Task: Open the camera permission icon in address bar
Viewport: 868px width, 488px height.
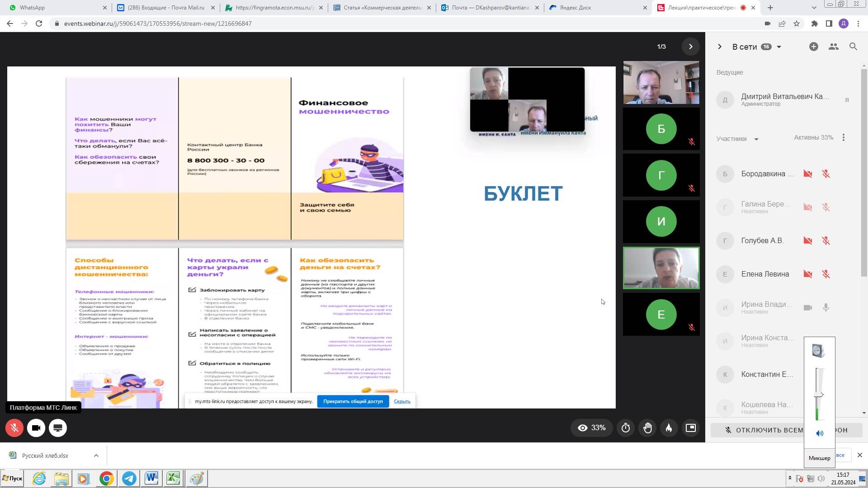Action: (768, 23)
